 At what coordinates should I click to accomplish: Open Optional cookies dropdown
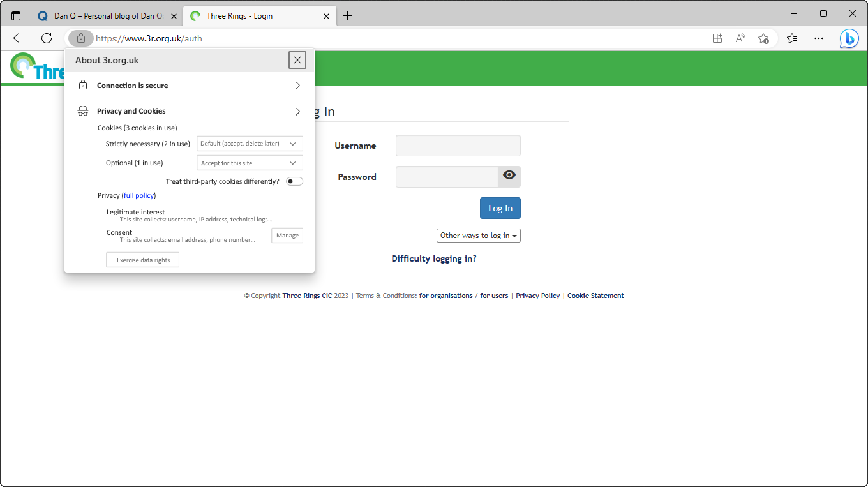point(250,163)
